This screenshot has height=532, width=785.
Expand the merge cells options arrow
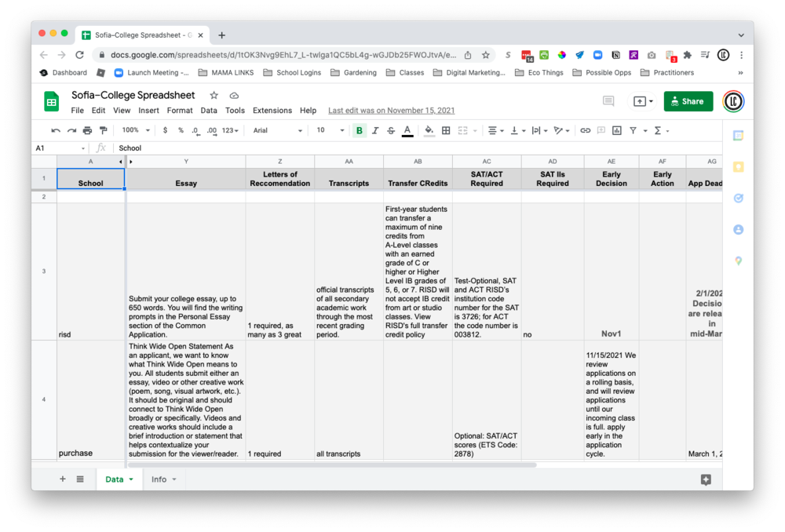click(475, 131)
